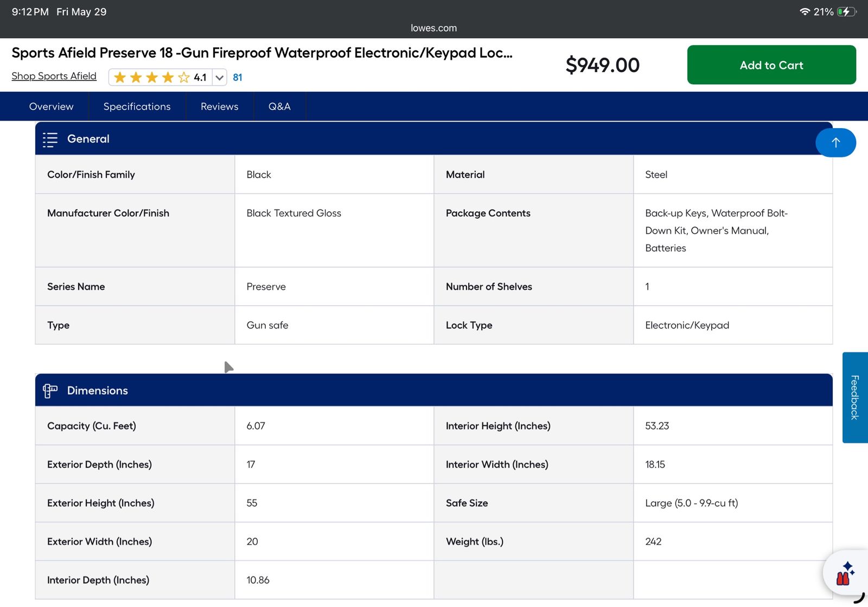The image size is (868, 607).
Task: Open the Q&A tab
Action: tap(279, 106)
